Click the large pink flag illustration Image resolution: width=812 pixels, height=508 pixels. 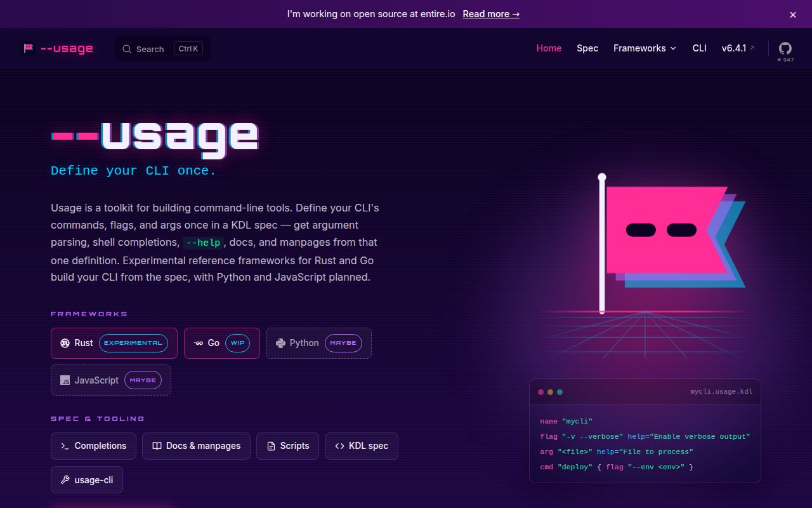point(666,230)
